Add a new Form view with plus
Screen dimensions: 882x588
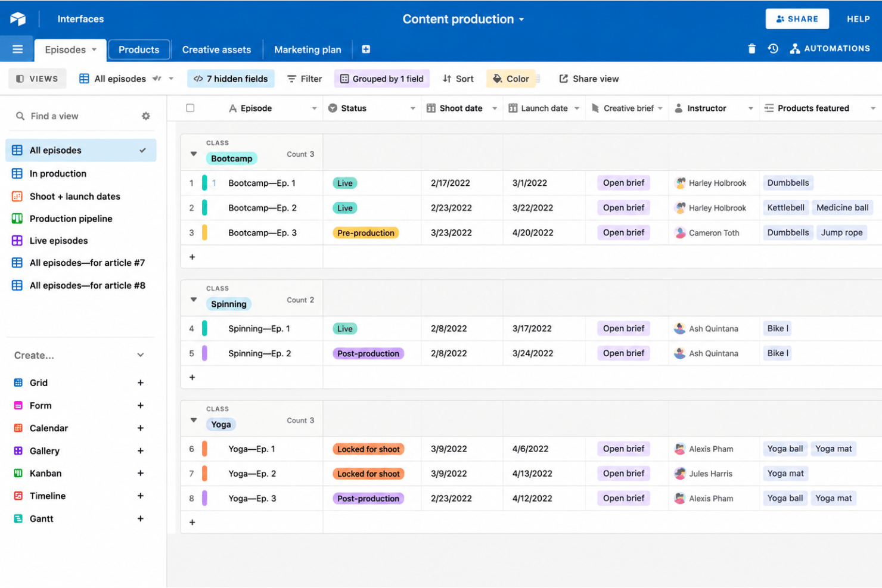141,406
